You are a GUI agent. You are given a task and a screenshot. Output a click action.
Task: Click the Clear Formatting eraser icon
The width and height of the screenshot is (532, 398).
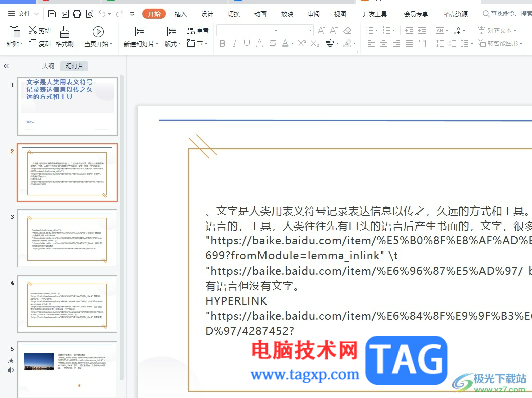(347, 30)
